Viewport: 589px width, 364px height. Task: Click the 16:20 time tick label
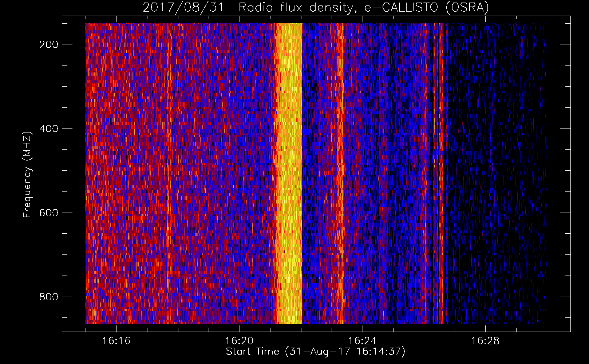(x=239, y=341)
